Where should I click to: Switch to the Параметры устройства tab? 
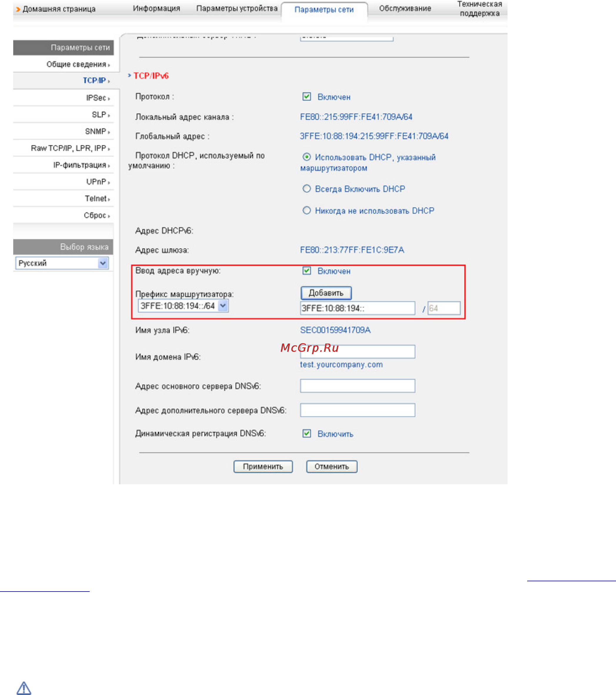click(x=237, y=9)
